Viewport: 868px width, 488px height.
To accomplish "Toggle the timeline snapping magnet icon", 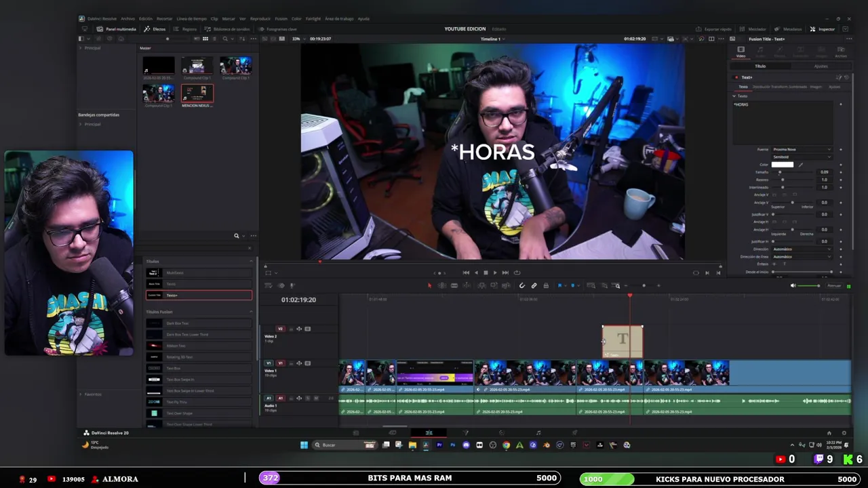I will tap(522, 285).
